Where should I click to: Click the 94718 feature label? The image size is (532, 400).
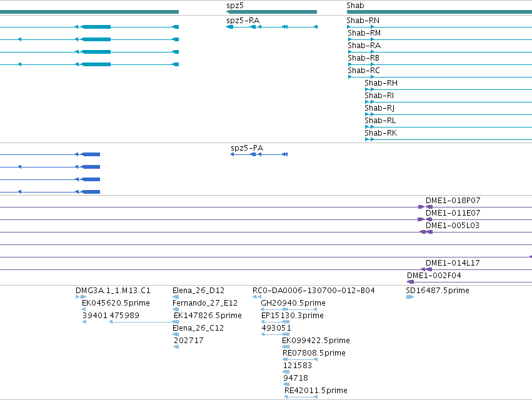click(296, 378)
